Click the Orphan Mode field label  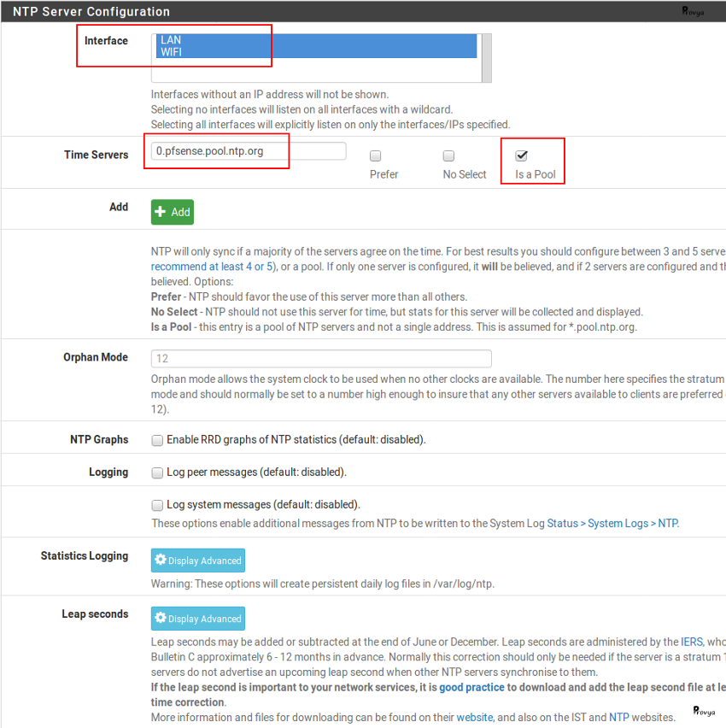pyautogui.click(x=96, y=357)
